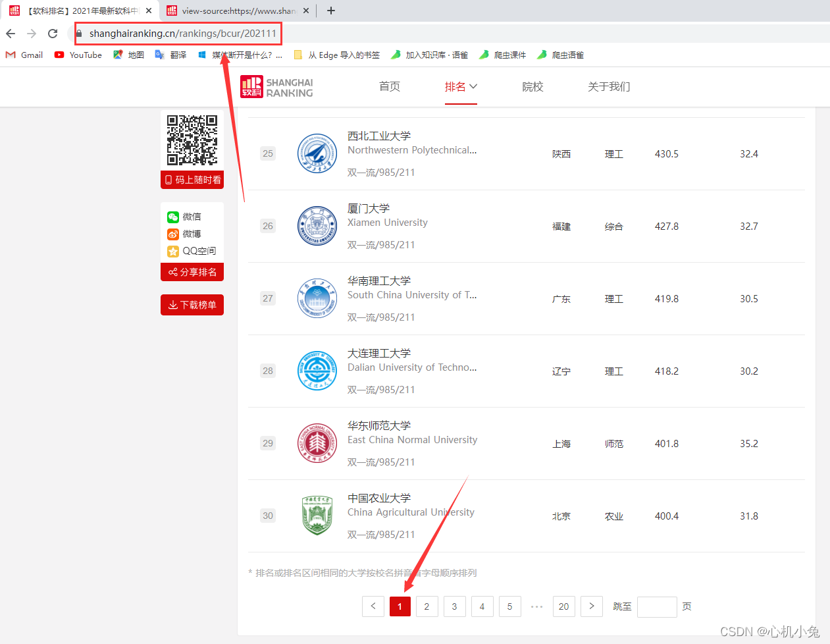The height and width of the screenshot is (644, 830).
Task: Click the 大连理工大学 emblem
Action: [x=317, y=371]
